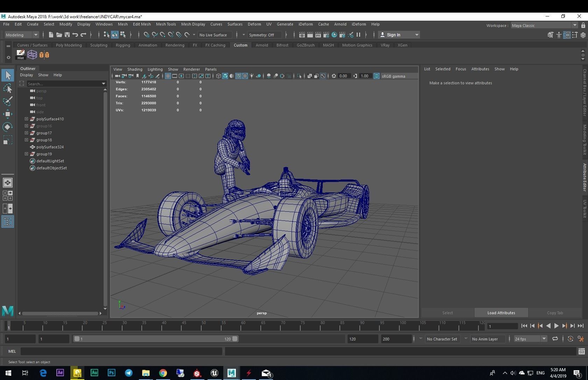
Task: Open the Symmetry: Off dropdown
Action: click(x=264, y=35)
